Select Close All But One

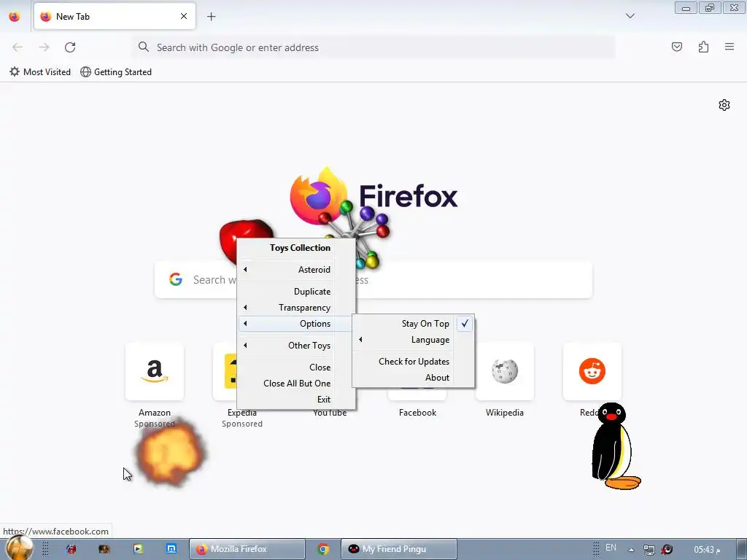(296, 384)
